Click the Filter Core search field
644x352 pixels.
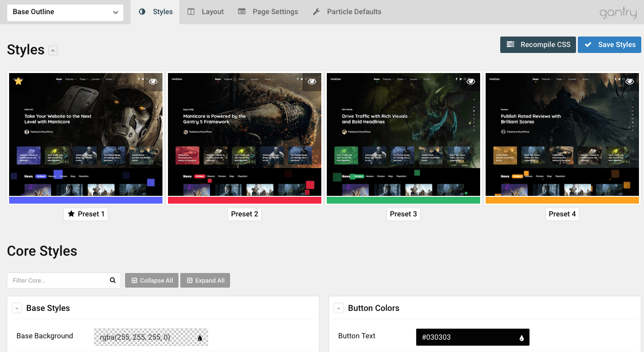64,280
